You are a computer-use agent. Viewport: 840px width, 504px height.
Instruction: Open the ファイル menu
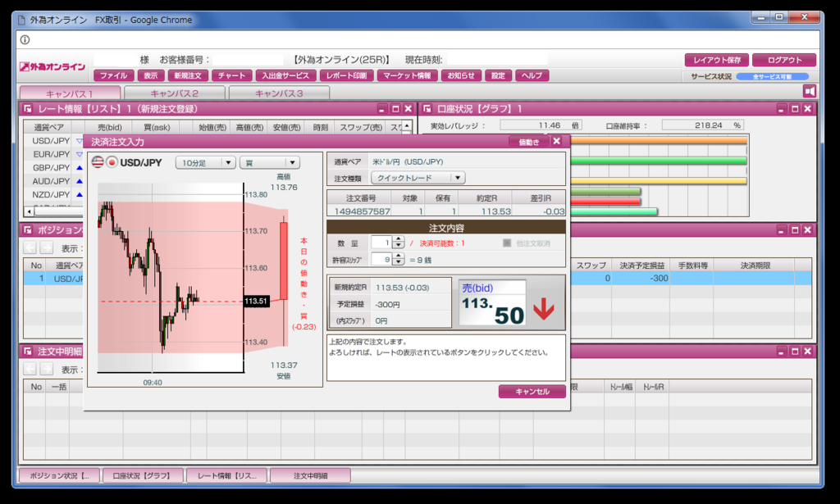point(113,75)
